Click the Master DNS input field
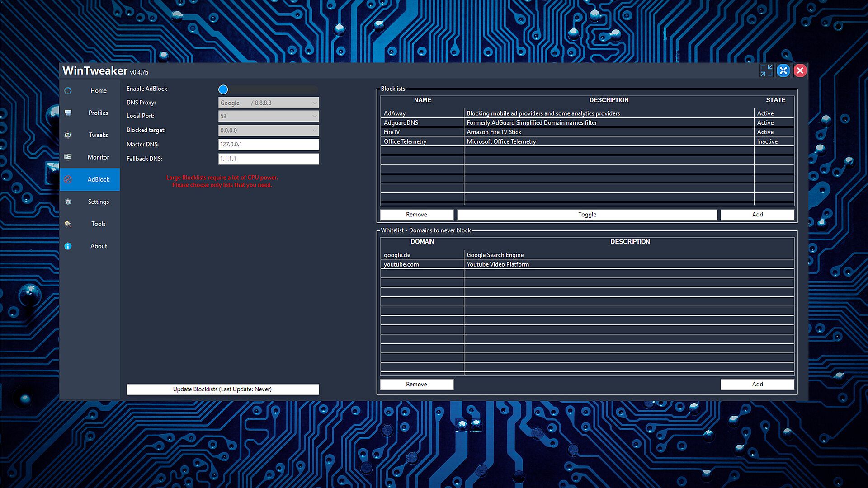The width and height of the screenshot is (868, 488). pos(269,145)
